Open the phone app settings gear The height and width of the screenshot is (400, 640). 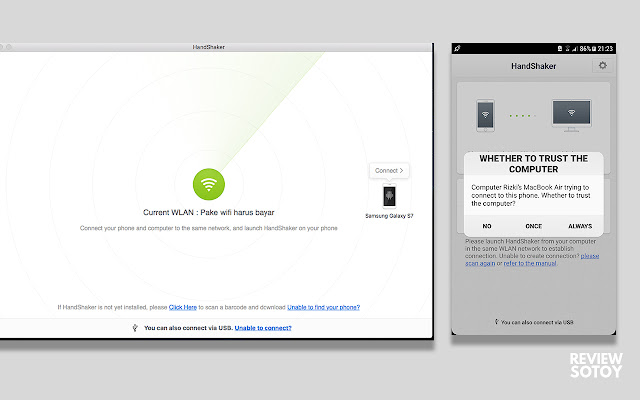(x=602, y=65)
